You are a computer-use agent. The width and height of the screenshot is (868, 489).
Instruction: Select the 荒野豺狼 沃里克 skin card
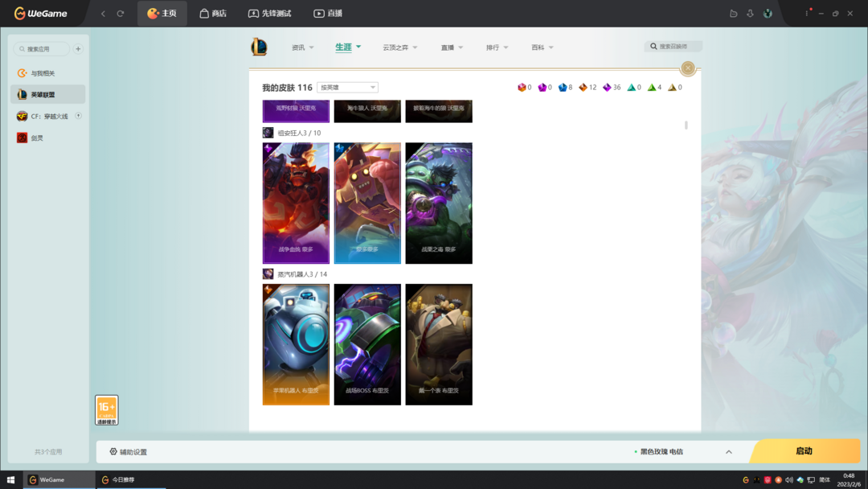(x=296, y=111)
